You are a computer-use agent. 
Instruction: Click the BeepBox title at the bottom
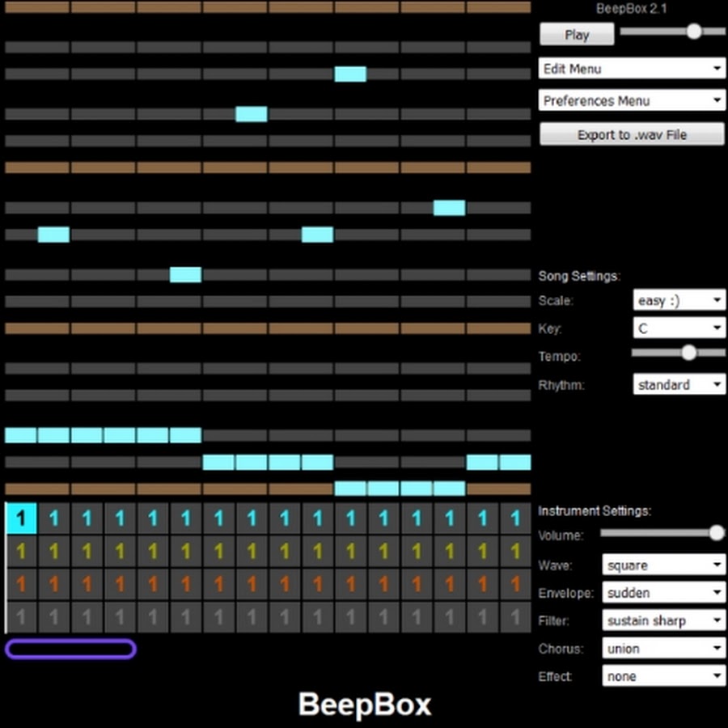coord(365,705)
